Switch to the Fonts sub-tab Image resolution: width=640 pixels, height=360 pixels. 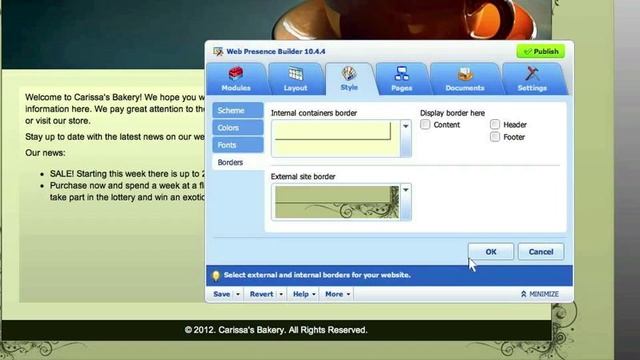click(x=238, y=145)
